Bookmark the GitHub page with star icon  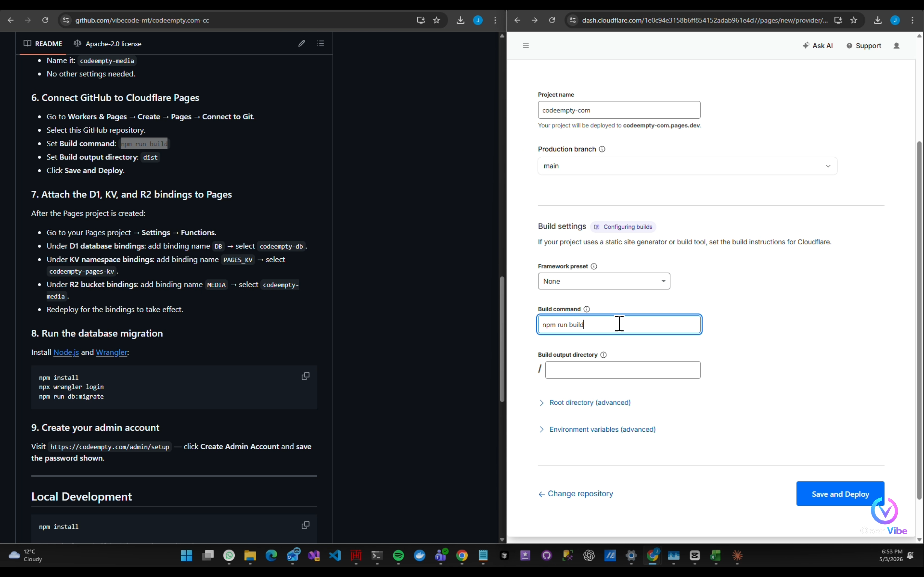tap(437, 20)
